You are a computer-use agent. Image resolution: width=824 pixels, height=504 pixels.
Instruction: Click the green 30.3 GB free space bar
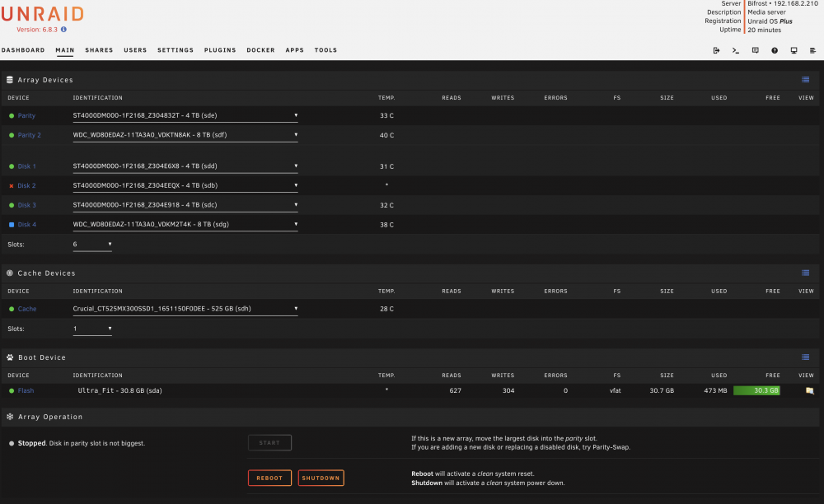pyautogui.click(x=756, y=390)
